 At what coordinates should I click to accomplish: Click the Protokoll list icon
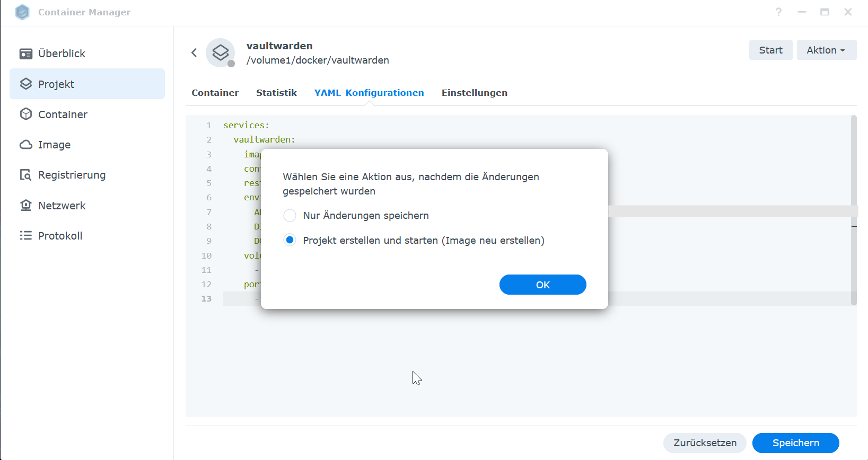click(25, 235)
